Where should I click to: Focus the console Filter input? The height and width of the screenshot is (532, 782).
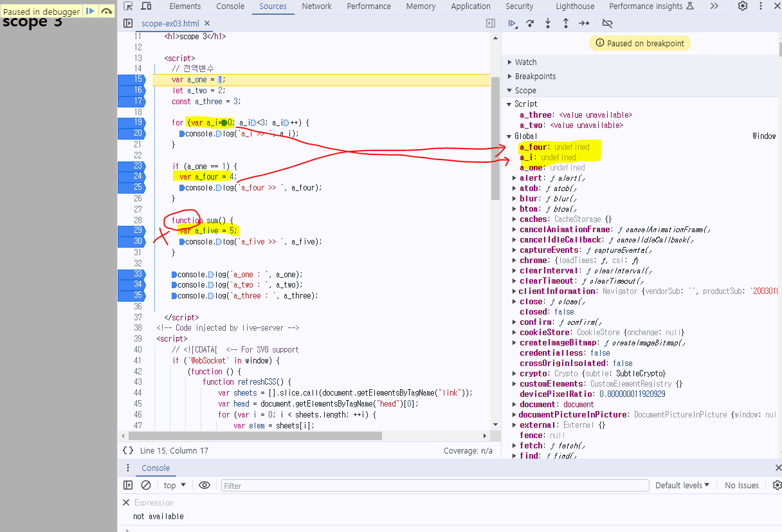[x=435, y=486]
